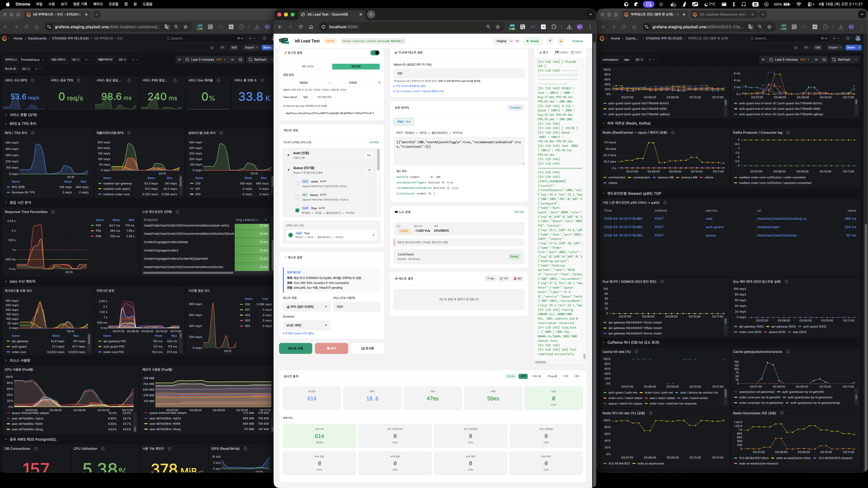
Task: Click the question mark help icon
Action: (x=550, y=41)
